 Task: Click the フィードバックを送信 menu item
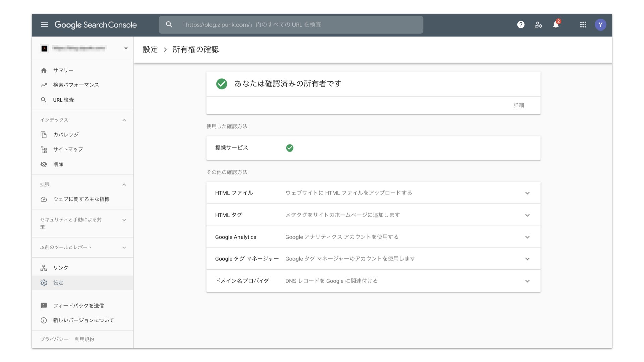[79, 305]
